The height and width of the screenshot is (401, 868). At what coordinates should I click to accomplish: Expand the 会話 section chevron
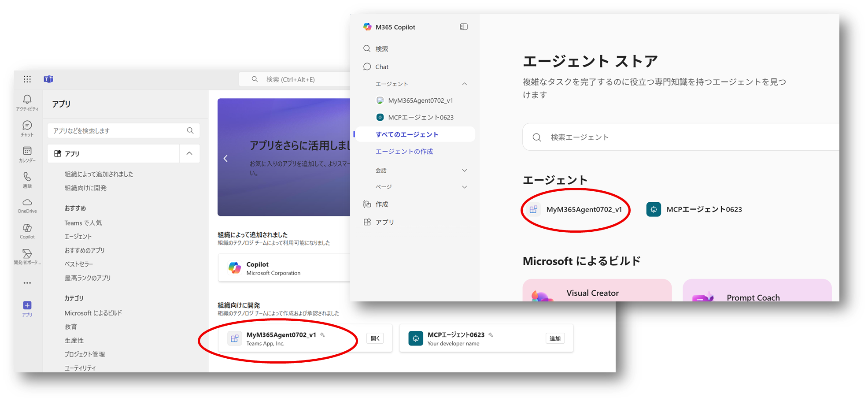tap(464, 171)
